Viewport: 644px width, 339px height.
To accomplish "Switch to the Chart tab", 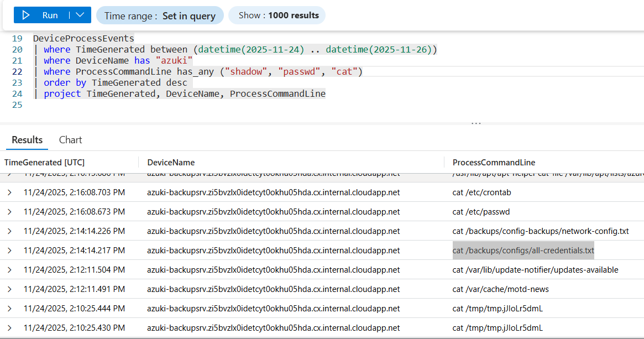I will (71, 140).
